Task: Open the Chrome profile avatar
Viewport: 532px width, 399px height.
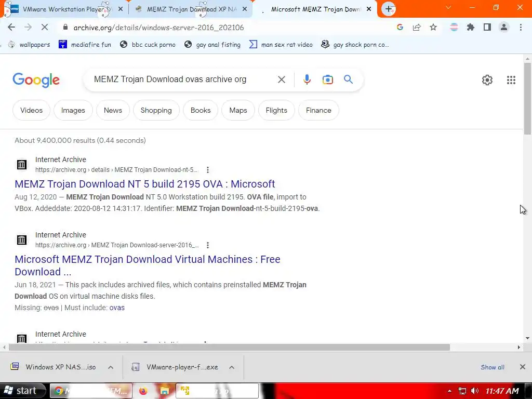Action: (x=504, y=27)
